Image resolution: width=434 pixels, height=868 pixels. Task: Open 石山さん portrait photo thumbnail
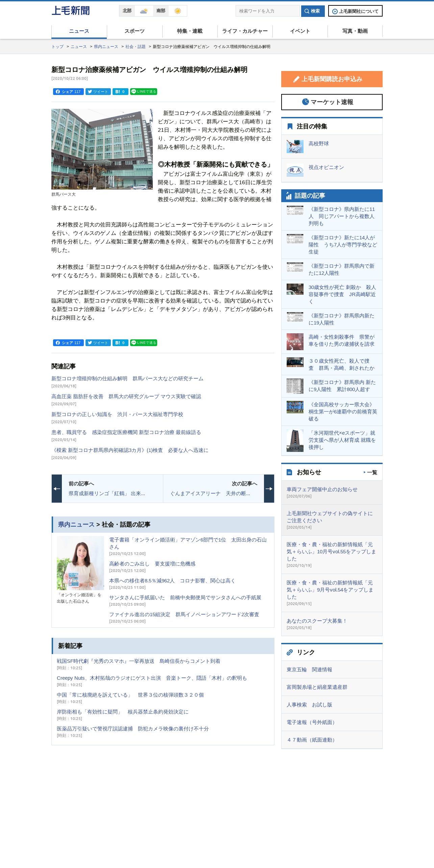point(80,563)
